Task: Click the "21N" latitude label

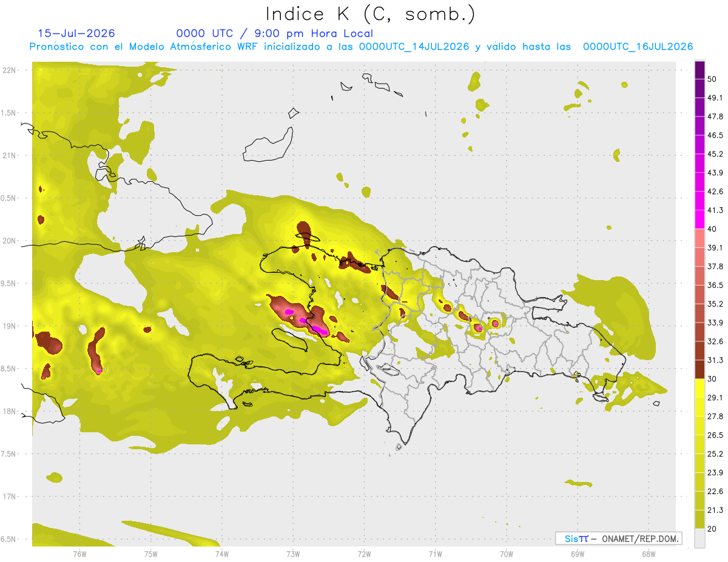Action: pos(9,155)
